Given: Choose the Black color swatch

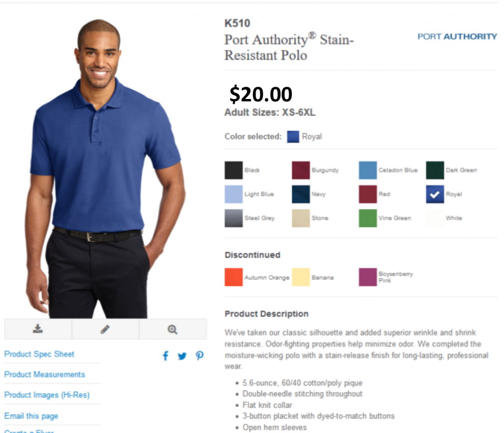Looking at the screenshot, I should tap(234, 170).
